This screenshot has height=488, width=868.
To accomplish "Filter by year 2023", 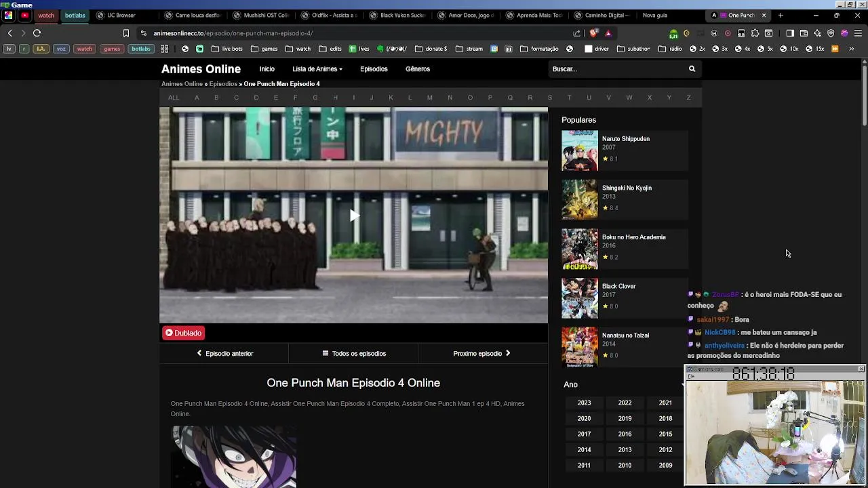I will tap(584, 403).
